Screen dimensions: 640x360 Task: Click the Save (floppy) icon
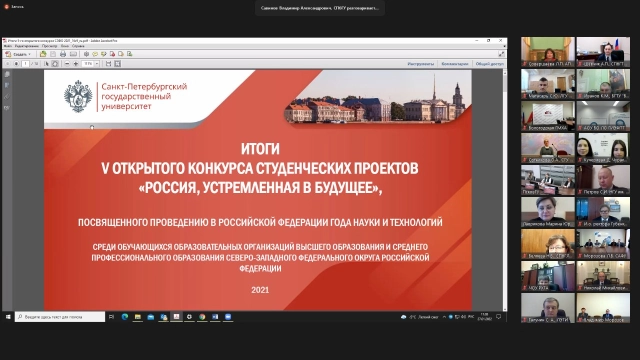(x=53, y=54)
